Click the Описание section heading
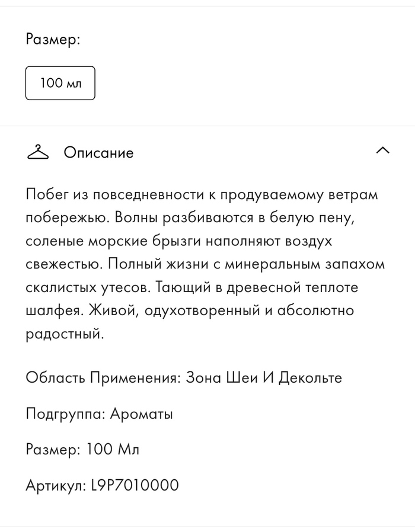 pos(98,153)
